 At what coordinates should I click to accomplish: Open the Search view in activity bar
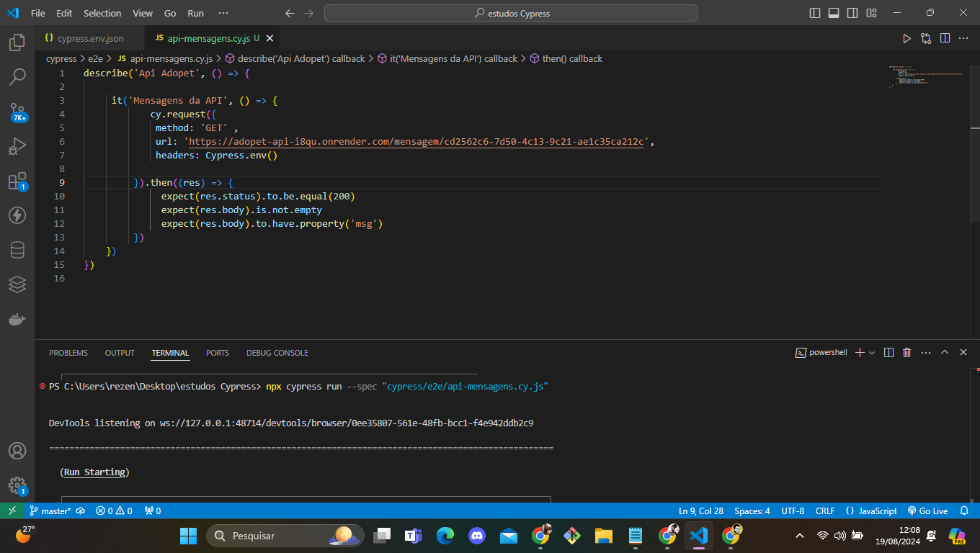[x=17, y=76]
